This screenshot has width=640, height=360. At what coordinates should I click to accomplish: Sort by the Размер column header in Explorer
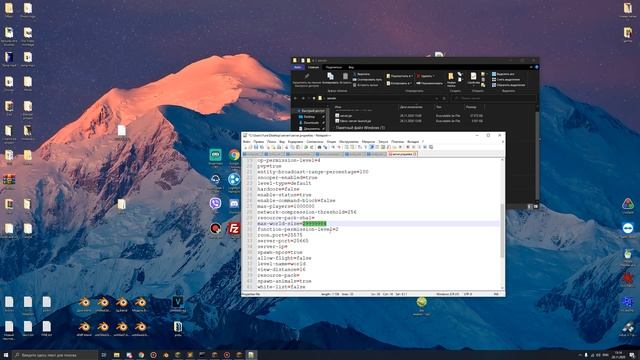[x=472, y=107]
